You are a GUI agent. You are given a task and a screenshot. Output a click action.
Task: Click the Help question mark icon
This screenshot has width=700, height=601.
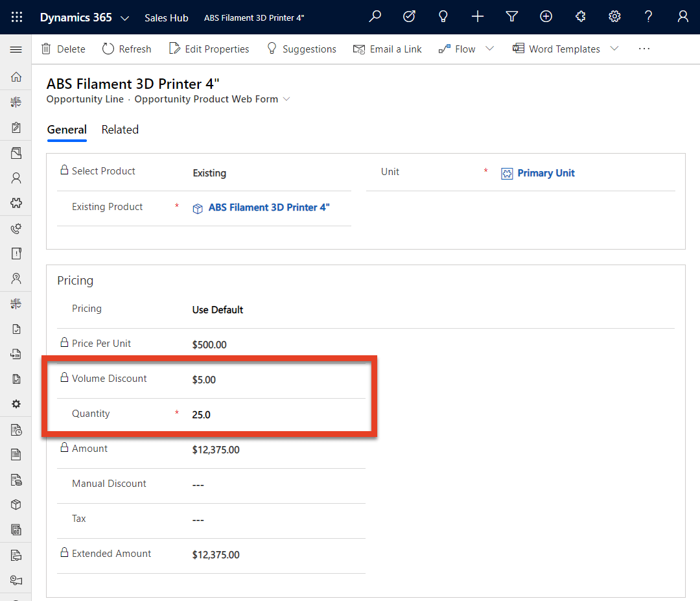coord(648,17)
